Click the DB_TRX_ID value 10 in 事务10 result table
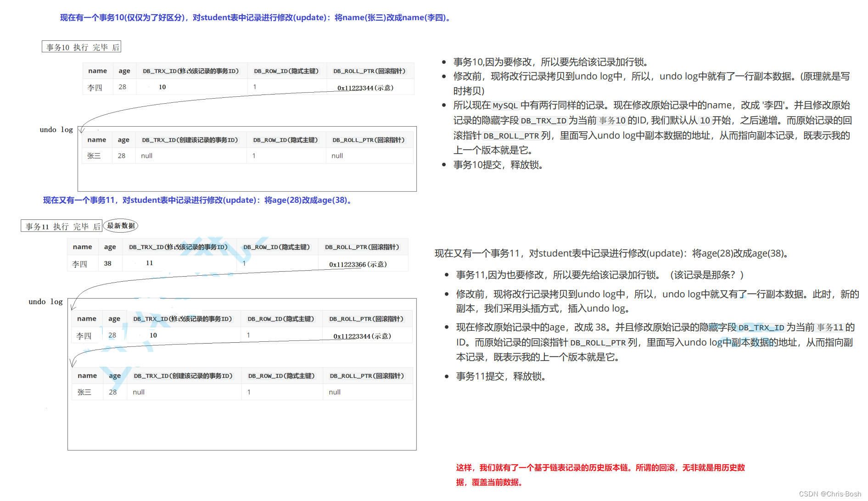The image size is (868, 501). (162, 87)
